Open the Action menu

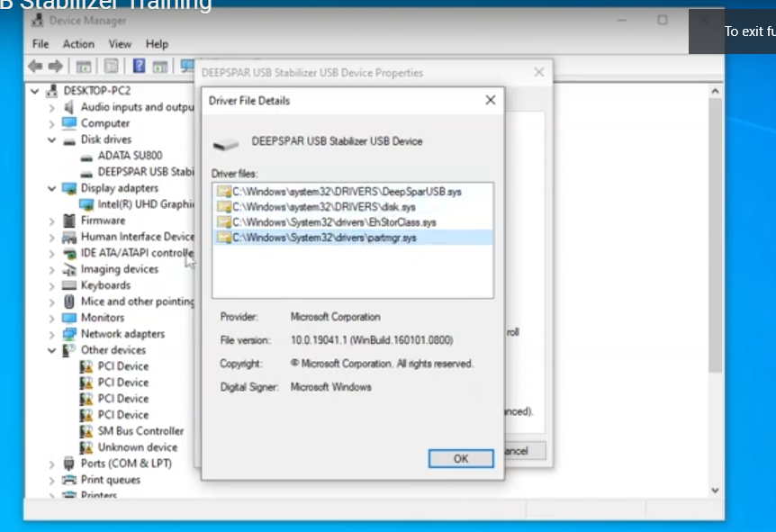[x=78, y=44]
